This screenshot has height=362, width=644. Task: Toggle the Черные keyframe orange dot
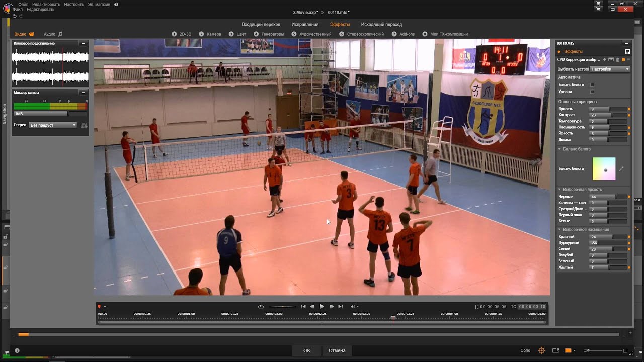coord(629,197)
